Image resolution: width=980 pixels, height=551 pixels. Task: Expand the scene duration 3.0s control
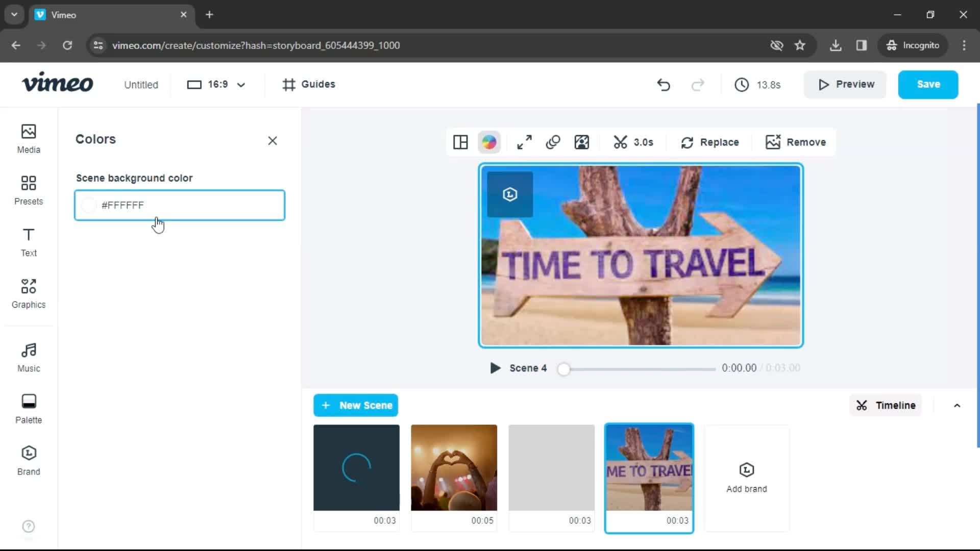[x=633, y=142]
